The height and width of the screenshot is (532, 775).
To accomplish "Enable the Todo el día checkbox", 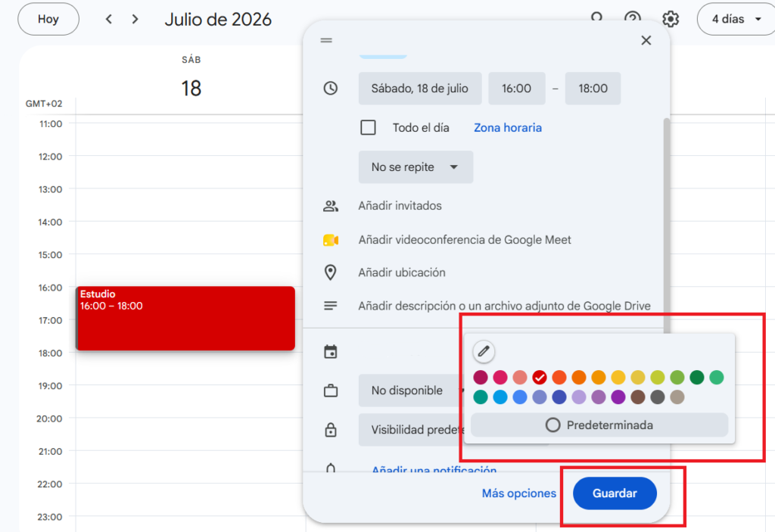I will [368, 128].
